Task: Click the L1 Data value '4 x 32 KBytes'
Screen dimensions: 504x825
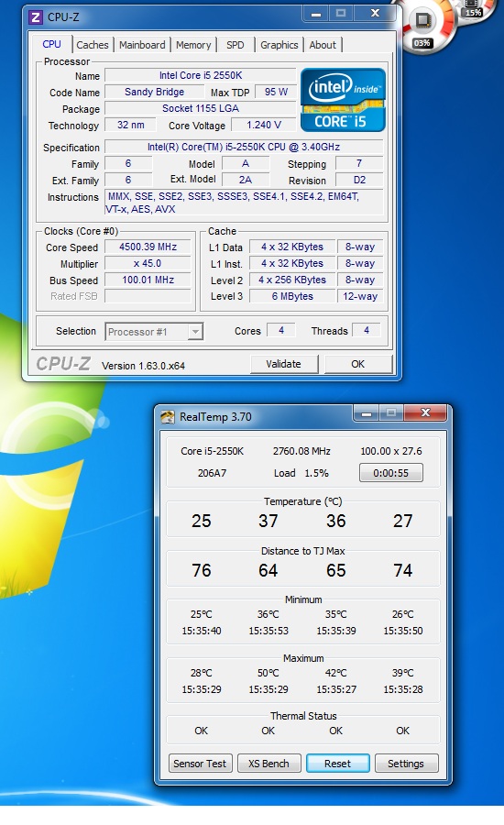Action: [x=292, y=247]
